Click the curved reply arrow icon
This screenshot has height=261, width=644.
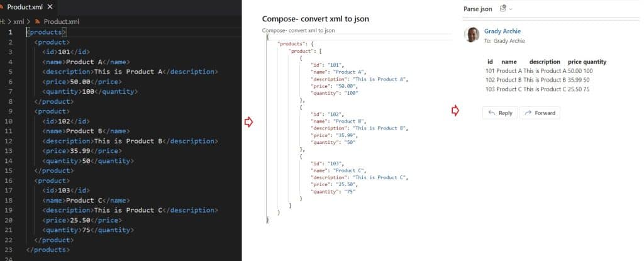click(492, 113)
